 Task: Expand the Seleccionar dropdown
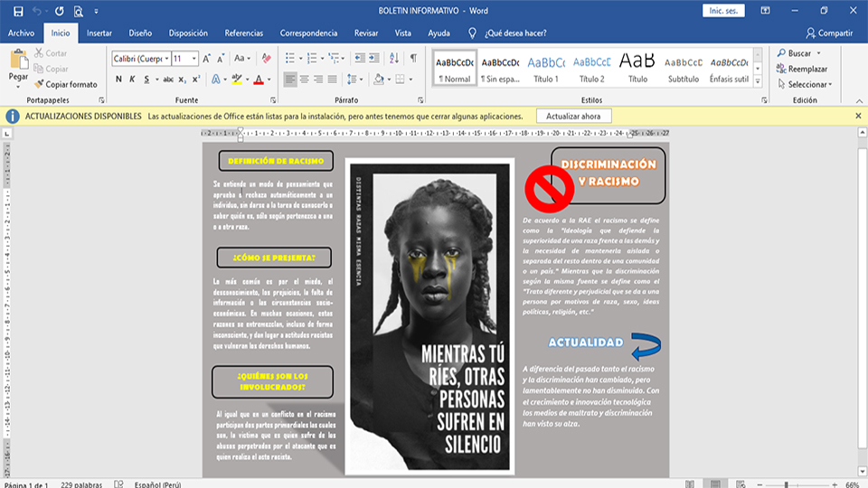pyautogui.click(x=830, y=85)
